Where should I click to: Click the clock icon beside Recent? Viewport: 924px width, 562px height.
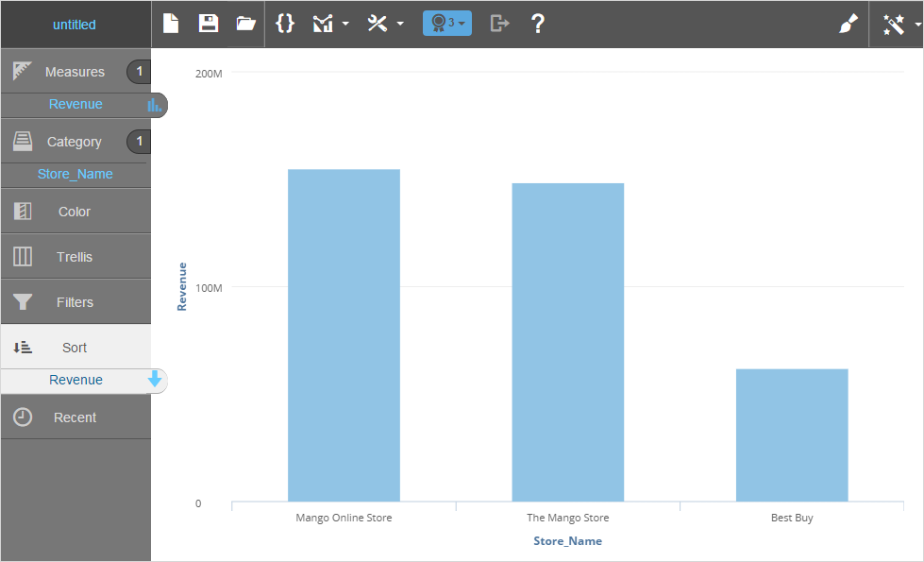(23, 417)
